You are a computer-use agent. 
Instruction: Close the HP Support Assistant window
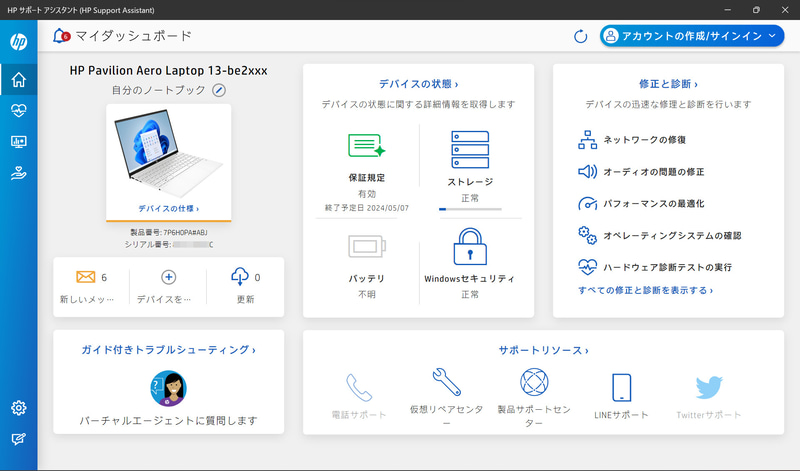click(x=785, y=10)
